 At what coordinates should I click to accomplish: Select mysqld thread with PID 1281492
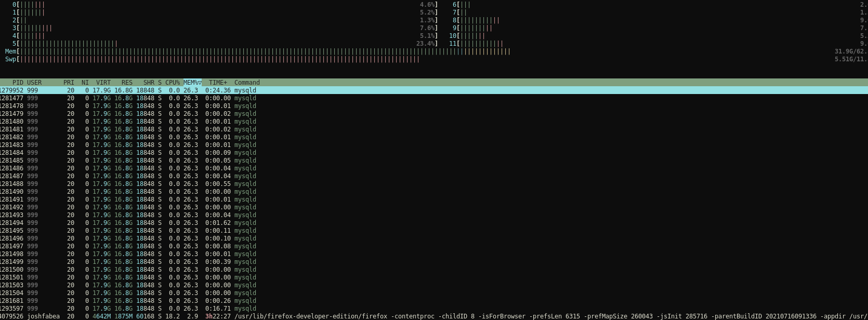pos(434,207)
